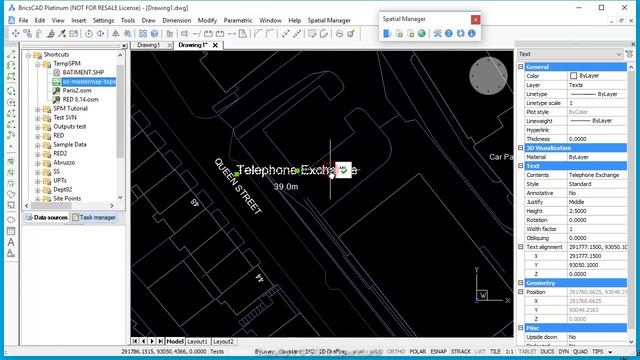Click the Copy objects tool icon

pyautogui.click(x=27, y=33)
